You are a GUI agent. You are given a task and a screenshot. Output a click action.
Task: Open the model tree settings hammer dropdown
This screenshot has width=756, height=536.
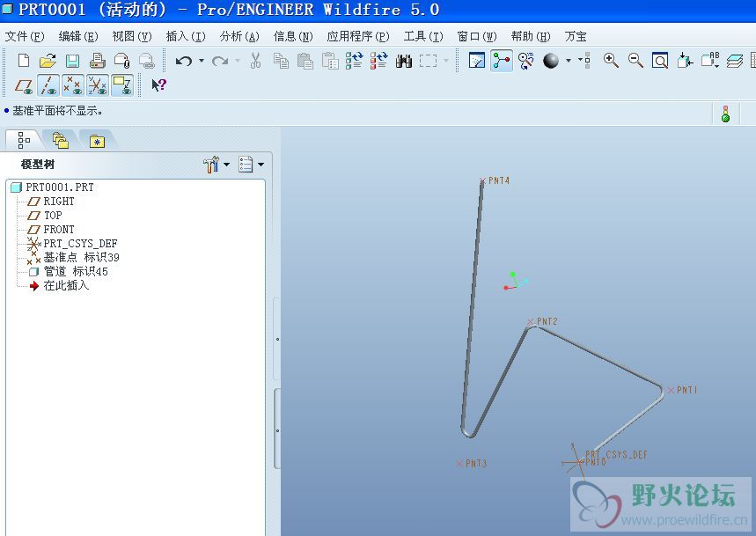pos(216,165)
